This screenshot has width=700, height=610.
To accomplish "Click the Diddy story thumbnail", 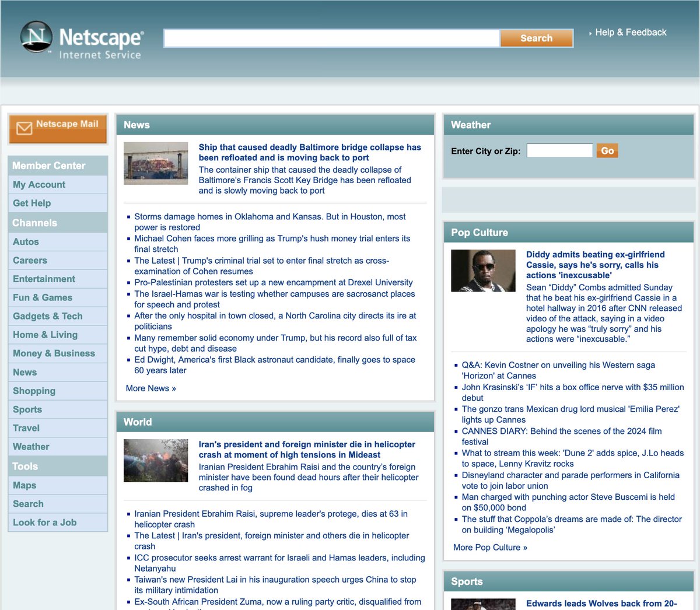I will [483, 271].
